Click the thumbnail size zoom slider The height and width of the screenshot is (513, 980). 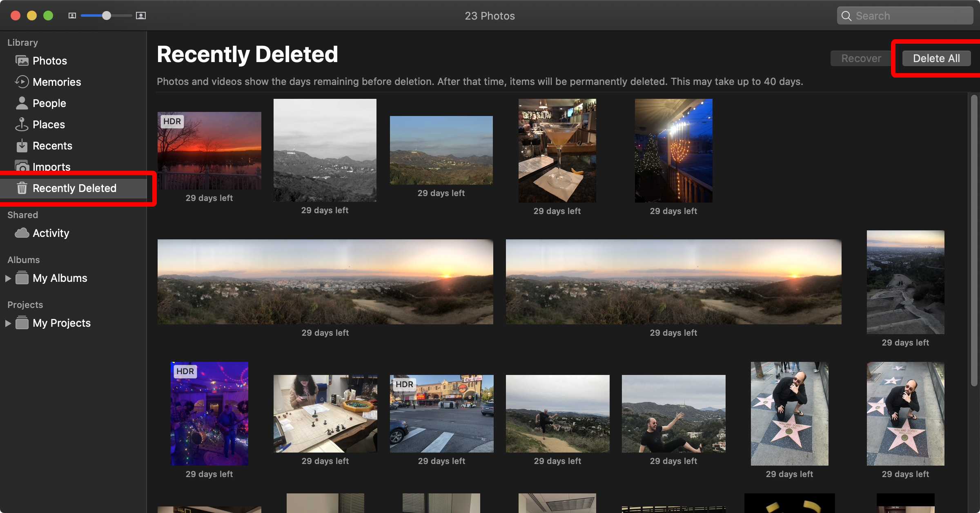click(106, 16)
